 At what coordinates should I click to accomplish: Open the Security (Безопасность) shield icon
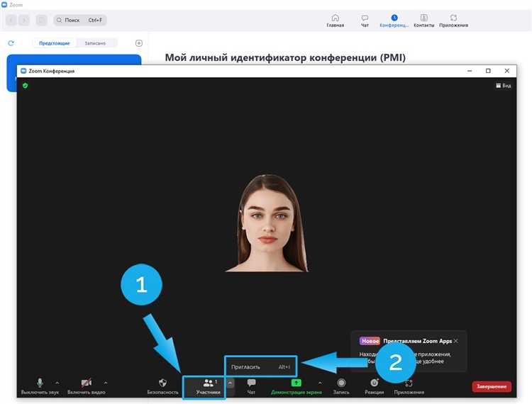(162, 383)
